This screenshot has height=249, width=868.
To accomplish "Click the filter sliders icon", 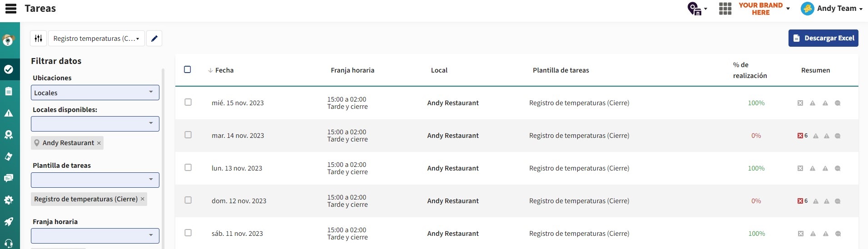I will pos(39,39).
